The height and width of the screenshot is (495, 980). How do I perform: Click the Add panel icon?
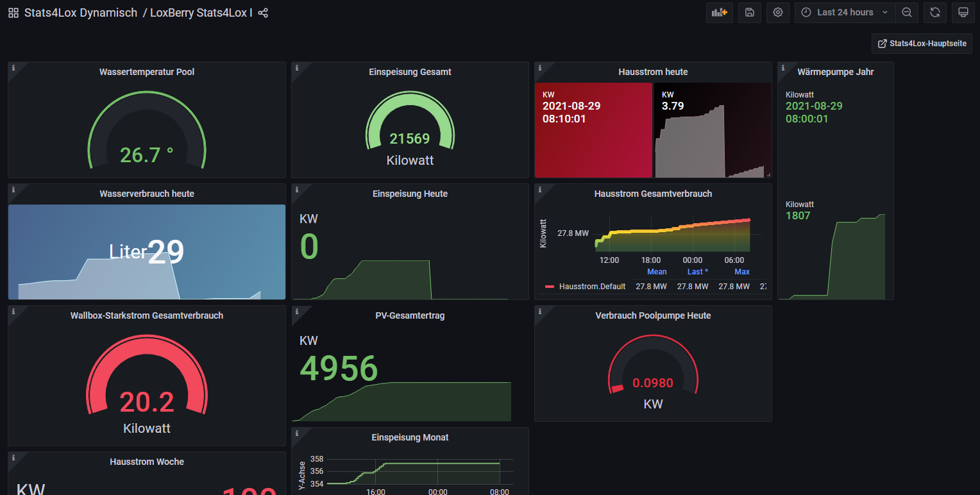[x=719, y=12]
